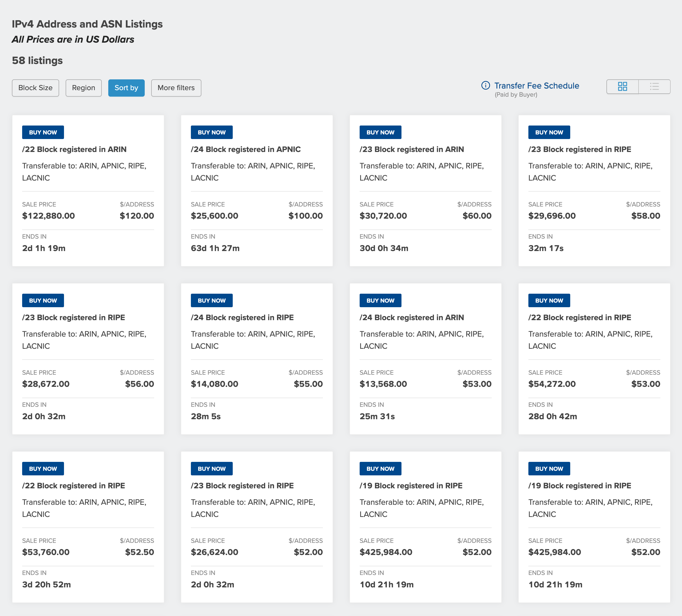Switch to grid view layout
Viewport: 682px width, 616px height.
622,87
